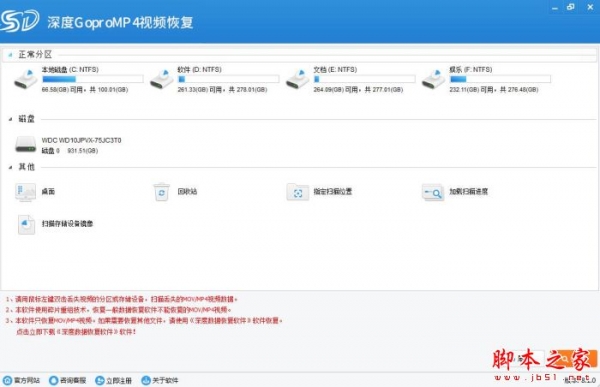Open the 立即注册 link

pyautogui.click(x=119, y=380)
